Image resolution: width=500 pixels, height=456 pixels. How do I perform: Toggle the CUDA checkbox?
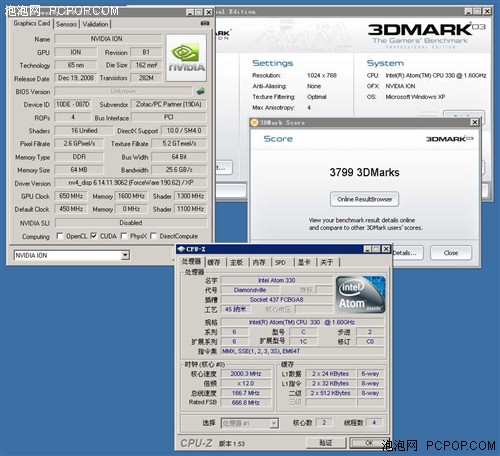pos(94,236)
